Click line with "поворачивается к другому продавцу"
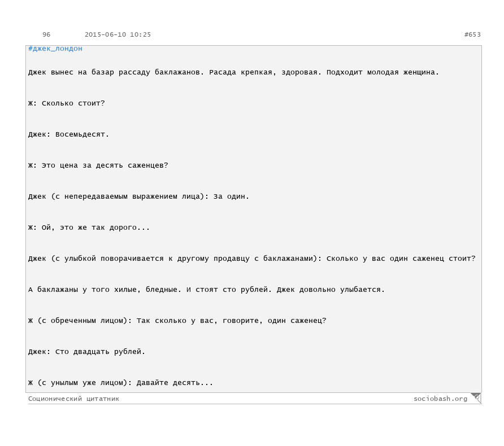Screen dimensions: 504x446 tap(251, 259)
